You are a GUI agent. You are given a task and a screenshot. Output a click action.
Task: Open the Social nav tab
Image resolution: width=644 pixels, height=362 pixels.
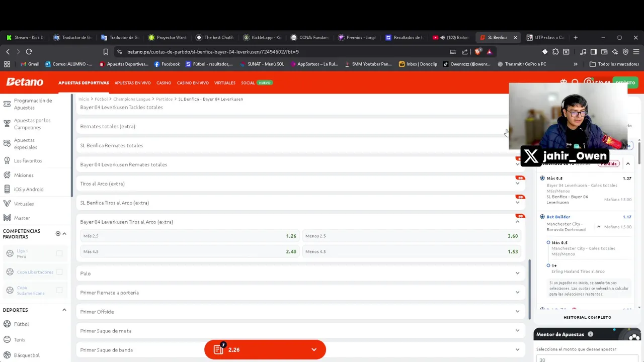pos(248,82)
